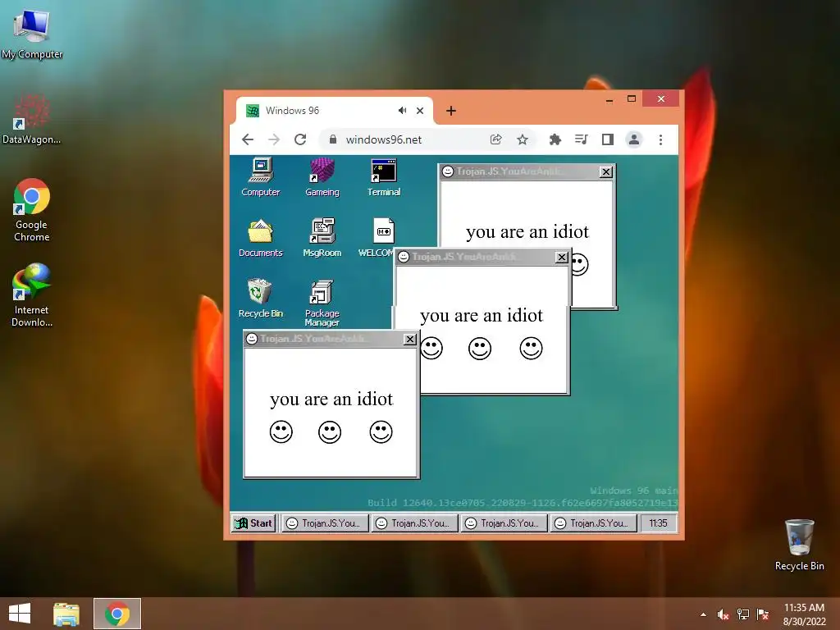The image size is (840, 630).
Task: Select the Windows 96 tab
Action: click(335, 111)
